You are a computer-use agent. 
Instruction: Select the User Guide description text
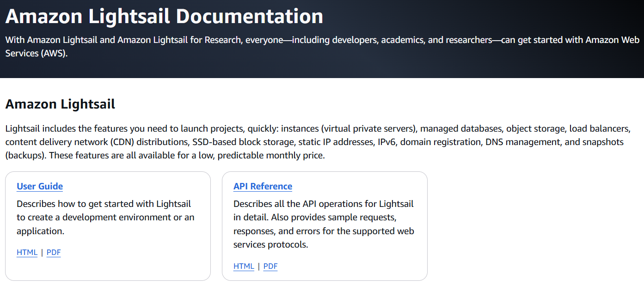click(105, 217)
